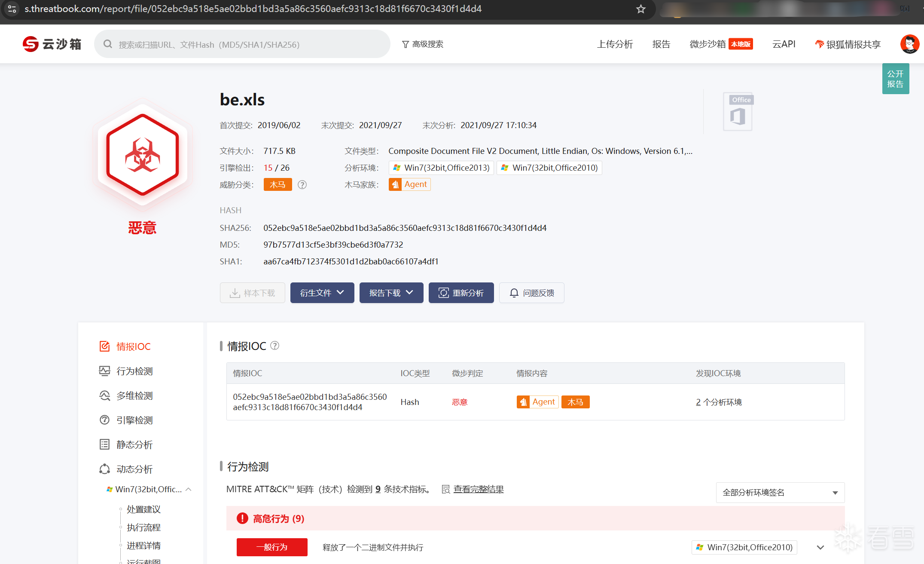Click the 重新分析 button

tap(461, 293)
